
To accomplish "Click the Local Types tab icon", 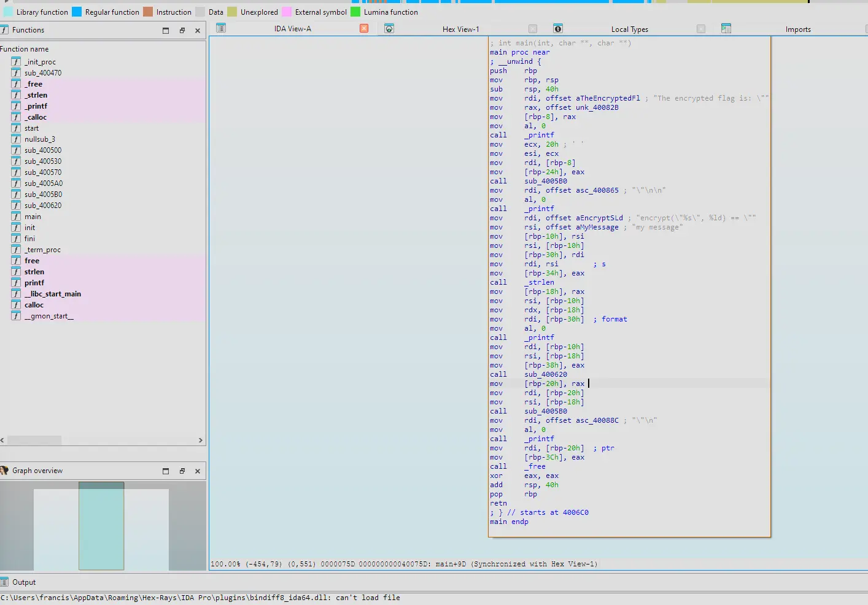I will tap(558, 29).
